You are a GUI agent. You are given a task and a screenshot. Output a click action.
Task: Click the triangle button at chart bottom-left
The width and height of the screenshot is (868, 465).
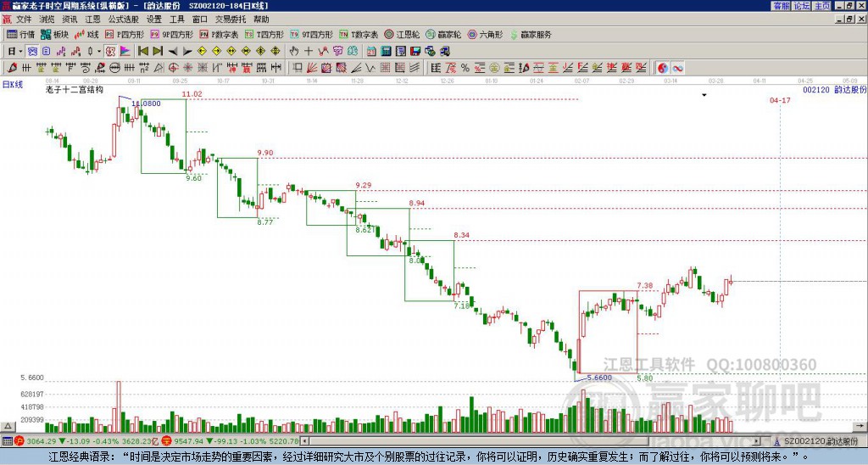[x=7, y=426]
